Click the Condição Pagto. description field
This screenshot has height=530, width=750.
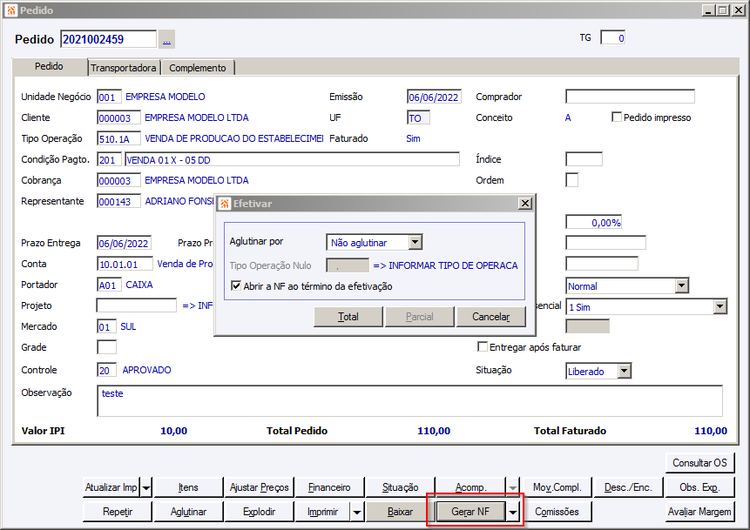coord(292,160)
